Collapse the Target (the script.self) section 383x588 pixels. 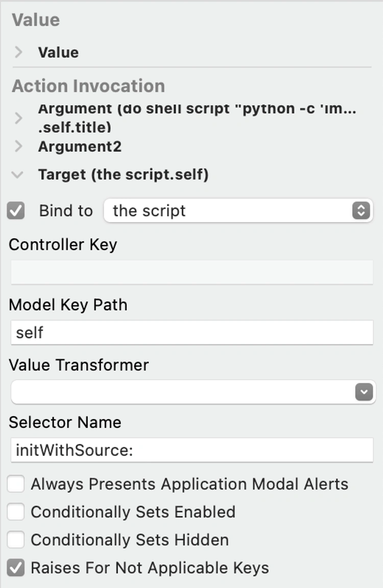pos(18,175)
